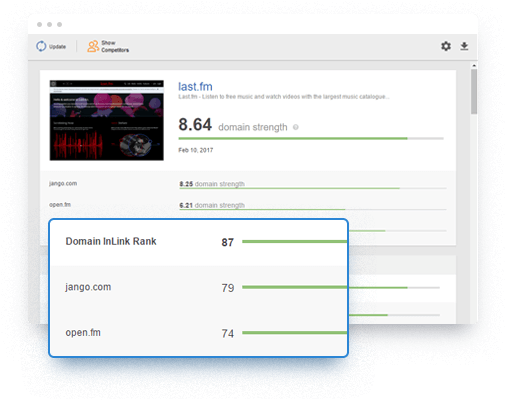The image size is (506, 400).
Task: Click the 8.64 domain strength progress bar
Action: (x=311, y=138)
